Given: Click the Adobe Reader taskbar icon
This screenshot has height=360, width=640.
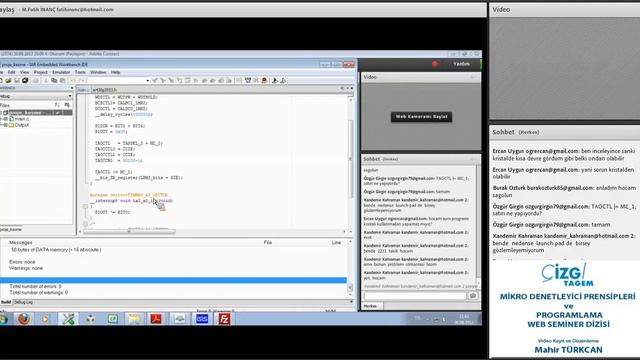Looking at the screenshot, I should [x=156, y=319].
